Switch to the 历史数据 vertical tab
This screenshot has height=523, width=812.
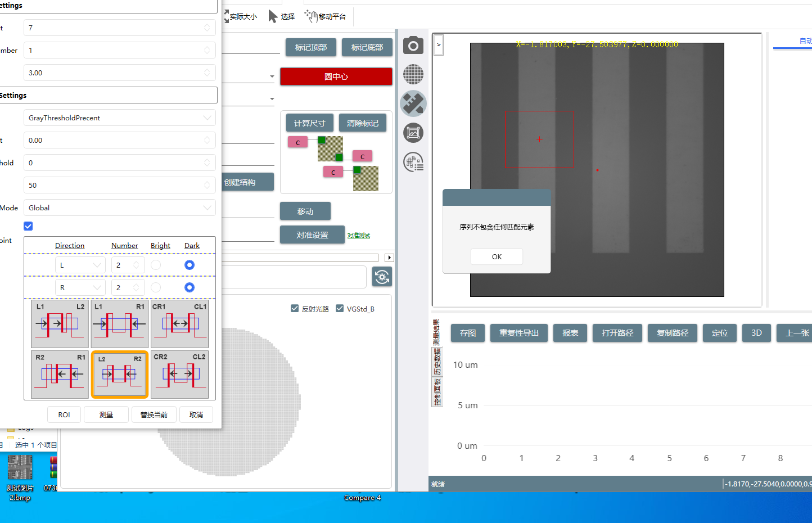pyautogui.click(x=437, y=361)
